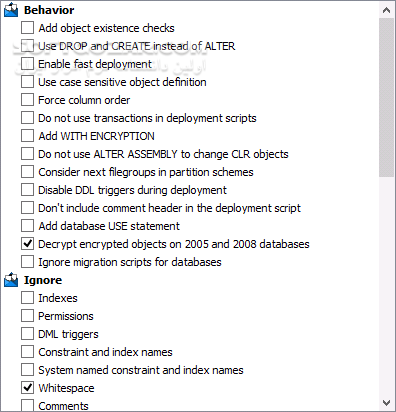Viewport: 396px width, 412px height.
Task: Check Constraint and index names
Action: tap(27, 352)
